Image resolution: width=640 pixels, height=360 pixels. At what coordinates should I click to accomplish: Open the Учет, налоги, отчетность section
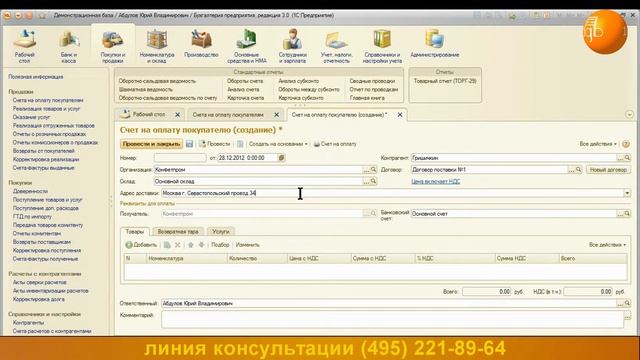click(x=336, y=46)
